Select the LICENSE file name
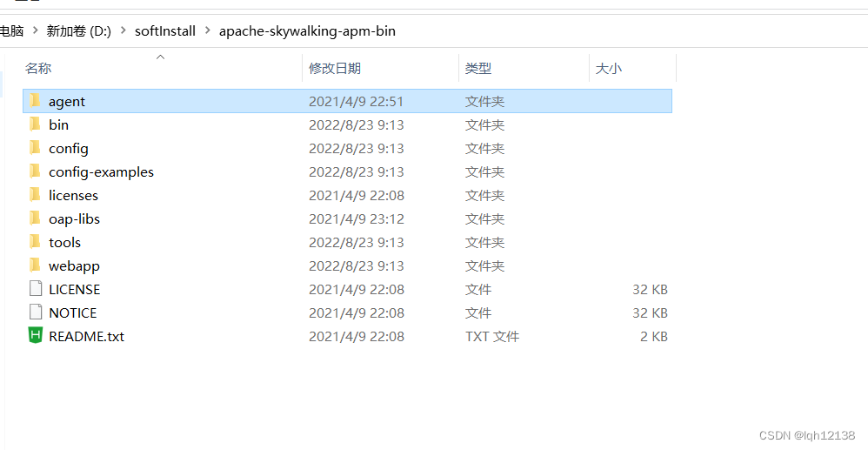This screenshot has height=450, width=868. click(74, 289)
